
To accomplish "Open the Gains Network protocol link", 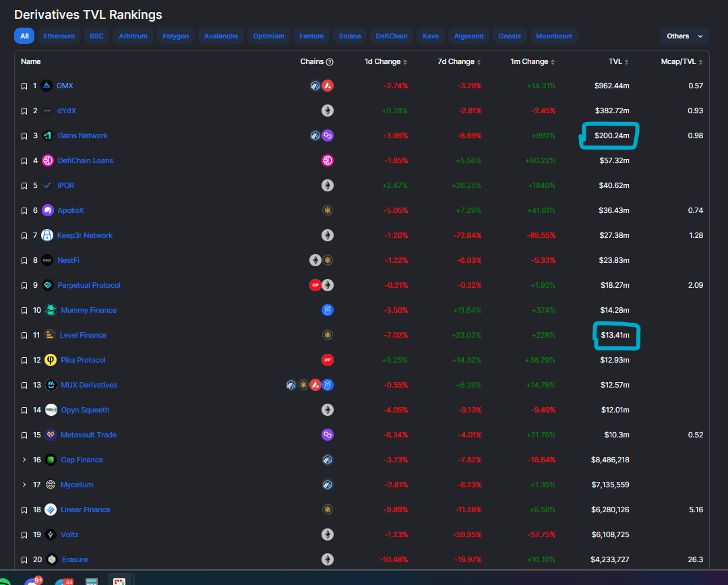I will [82, 135].
